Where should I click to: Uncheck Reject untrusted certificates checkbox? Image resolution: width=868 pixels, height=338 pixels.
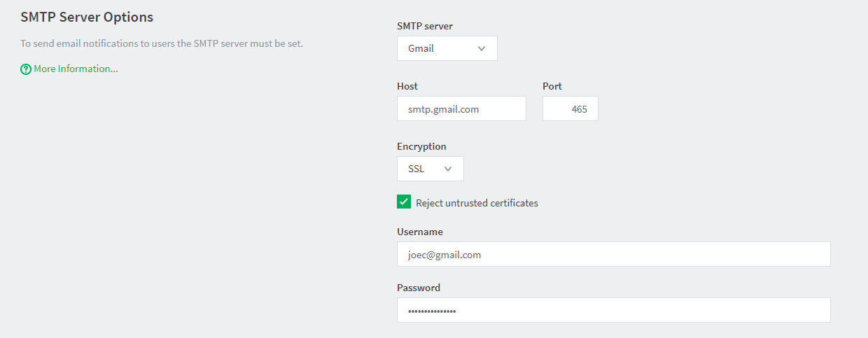404,202
